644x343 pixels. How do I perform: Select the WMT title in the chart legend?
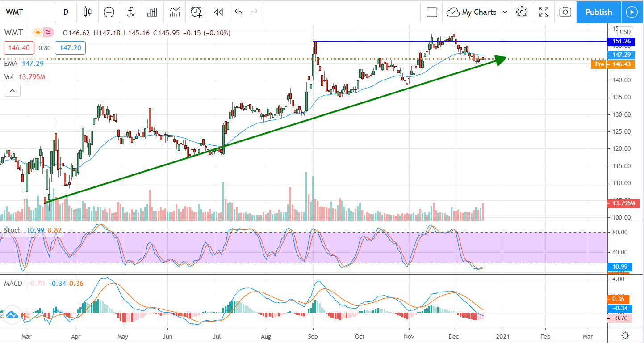15,33
